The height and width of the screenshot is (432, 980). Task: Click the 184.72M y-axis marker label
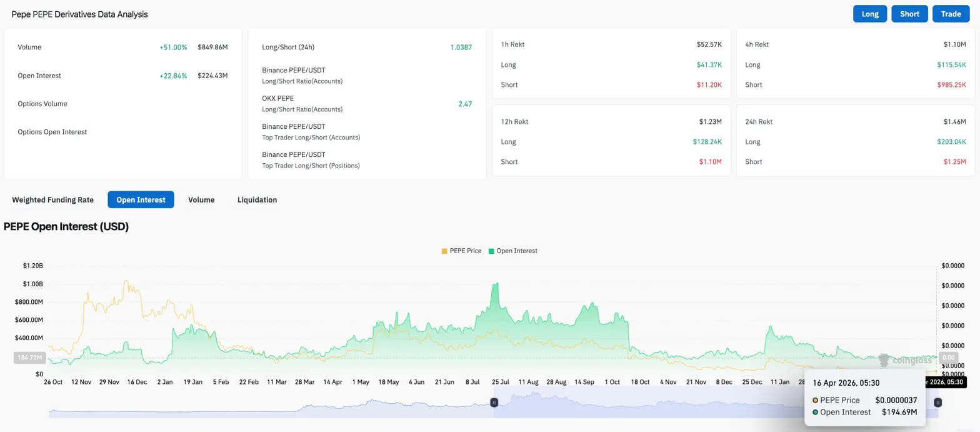[x=29, y=358]
